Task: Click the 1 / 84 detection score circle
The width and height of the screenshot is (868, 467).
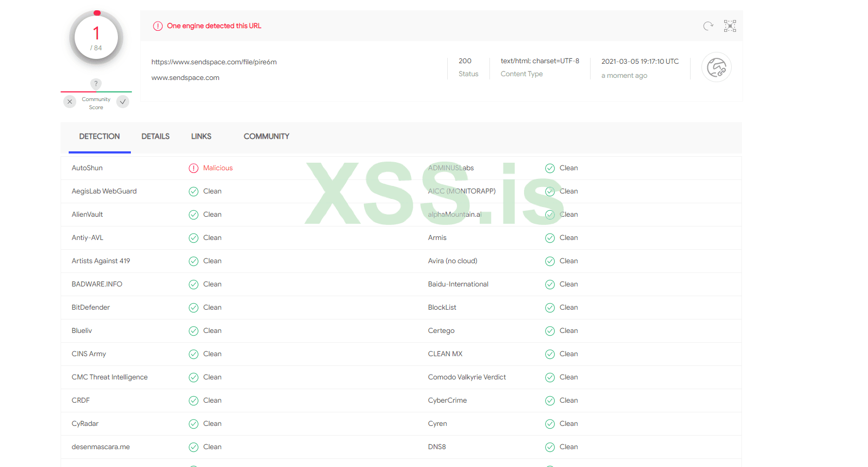Action: tap(96, 38)
